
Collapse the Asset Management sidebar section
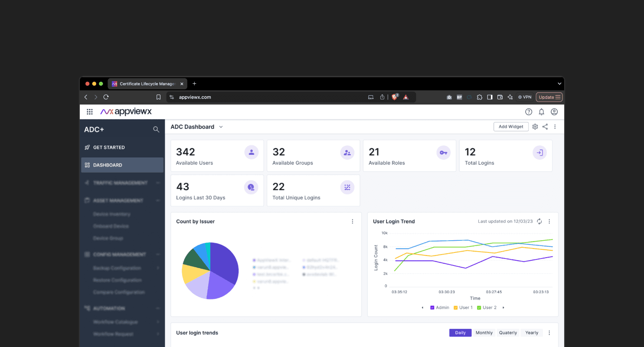coord(158,200)
